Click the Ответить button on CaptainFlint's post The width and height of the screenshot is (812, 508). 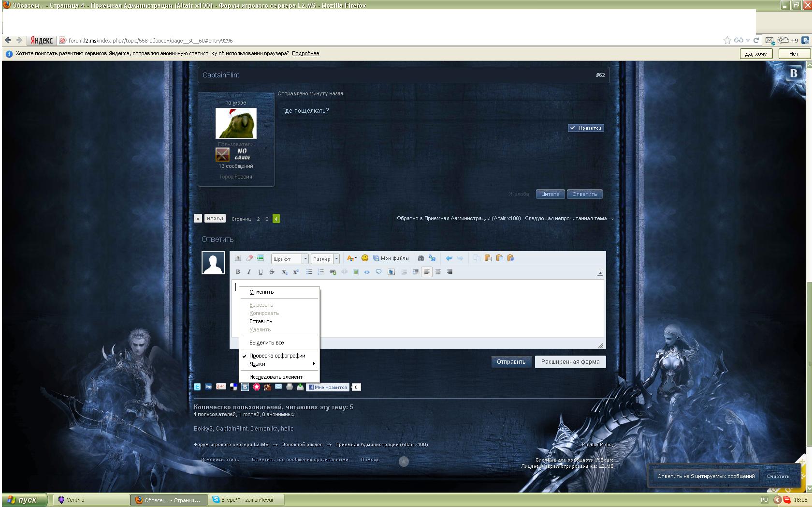point(585,194)
